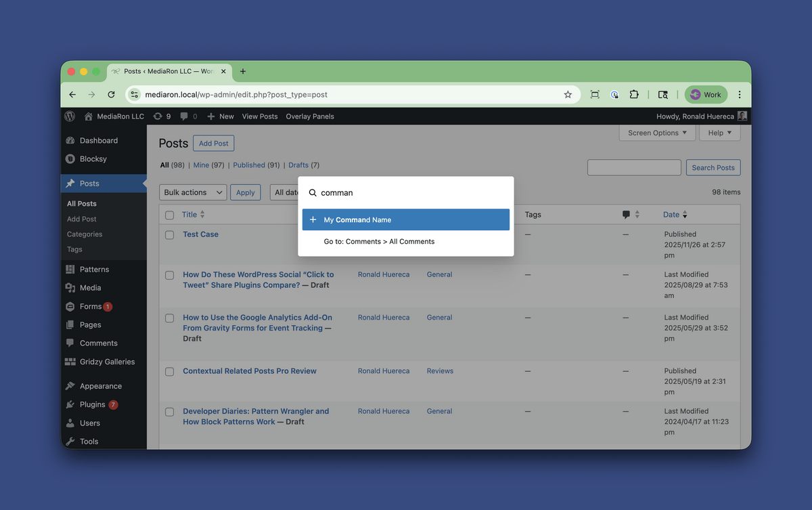Select My Command Name in the command palette
Viewport: 812px width, 510px height.
point(405,219)
